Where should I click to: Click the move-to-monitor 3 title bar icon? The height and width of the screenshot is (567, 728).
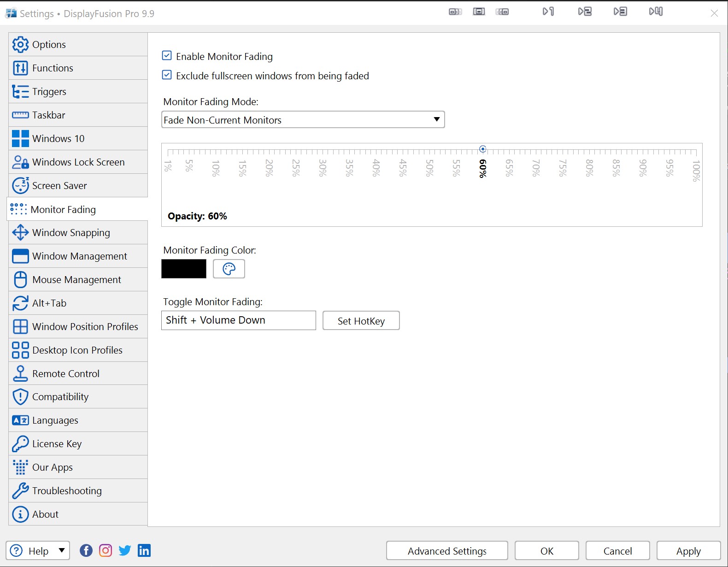click(620, 12)
